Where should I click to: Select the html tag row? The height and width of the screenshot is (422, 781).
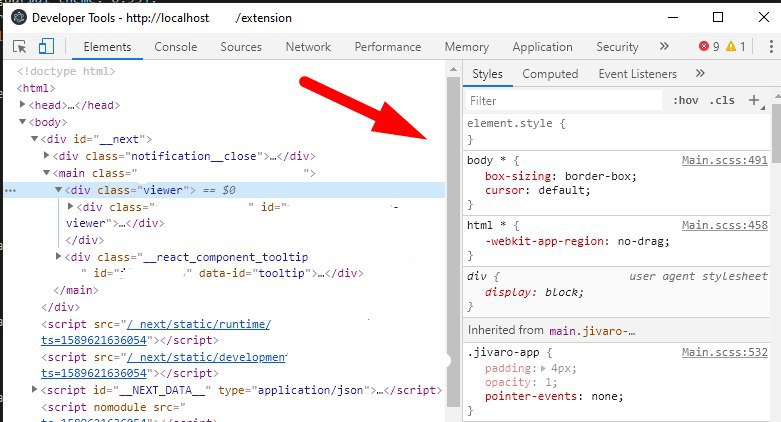point(36,88)
